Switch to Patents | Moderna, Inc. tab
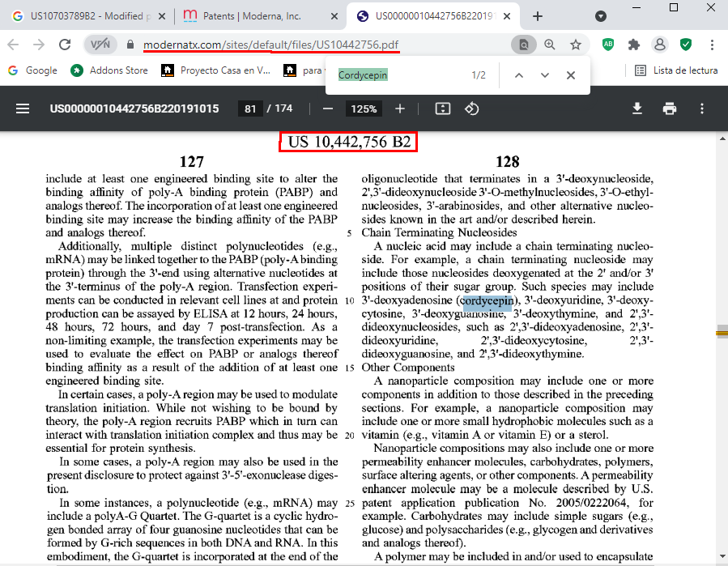This screenshot has width=728, height=566. pyautogui.click(x=249, y=16)
